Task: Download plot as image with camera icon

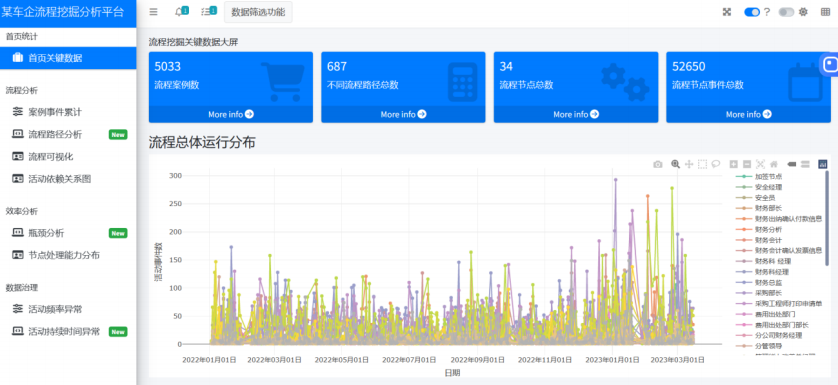Action: click(x=658, y=164)
